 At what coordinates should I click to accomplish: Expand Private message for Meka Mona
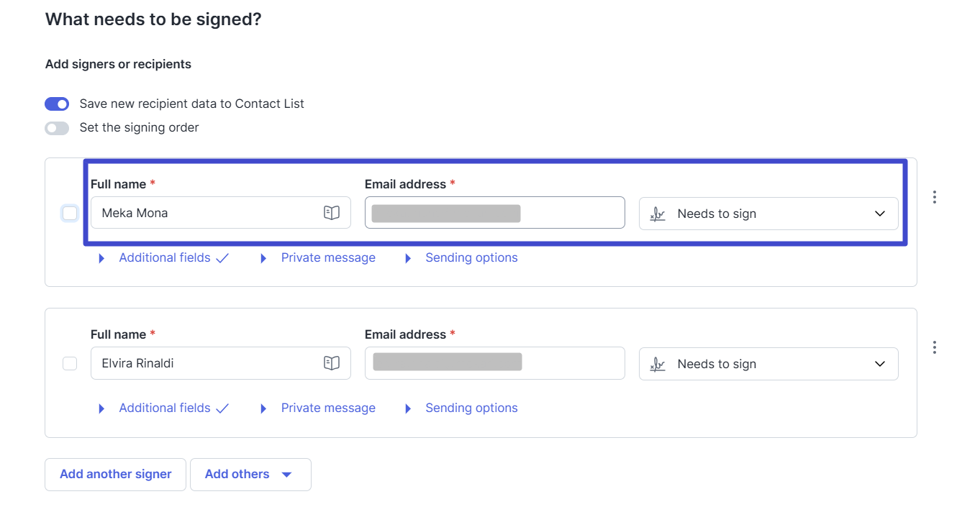[x=327, y=257]
